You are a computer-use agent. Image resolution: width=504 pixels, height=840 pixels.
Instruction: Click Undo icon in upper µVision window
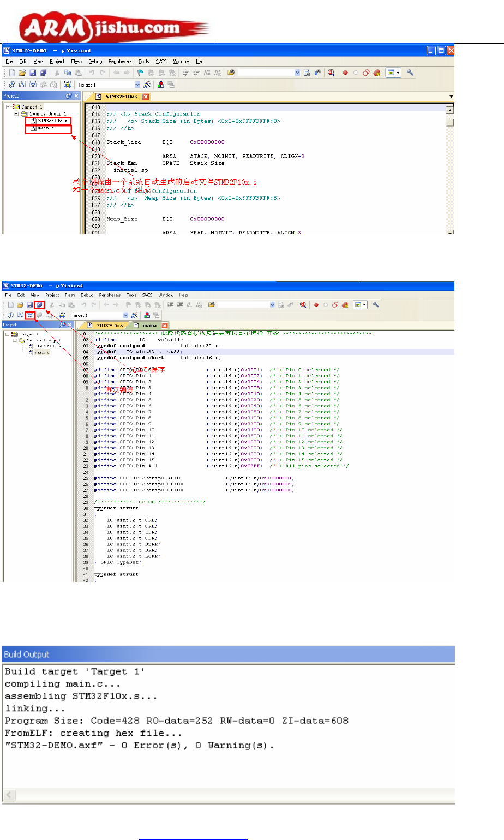click(92, 73)
